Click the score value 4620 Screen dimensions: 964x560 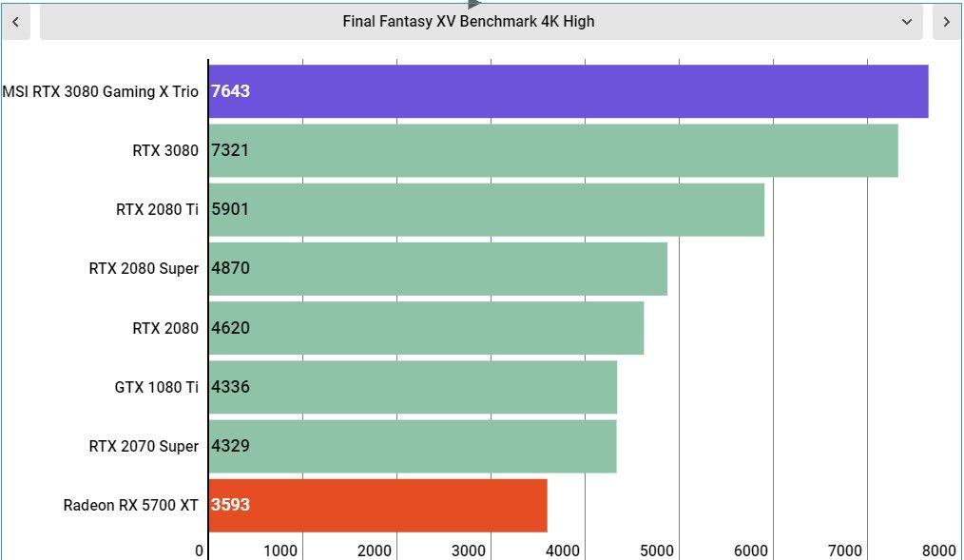(x=231, y=328)
